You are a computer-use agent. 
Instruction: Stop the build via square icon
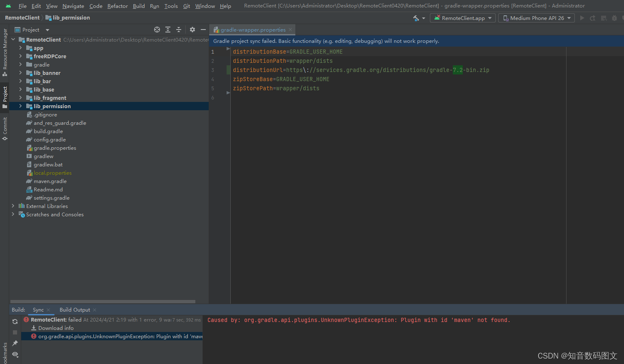[x=15, y=332]
